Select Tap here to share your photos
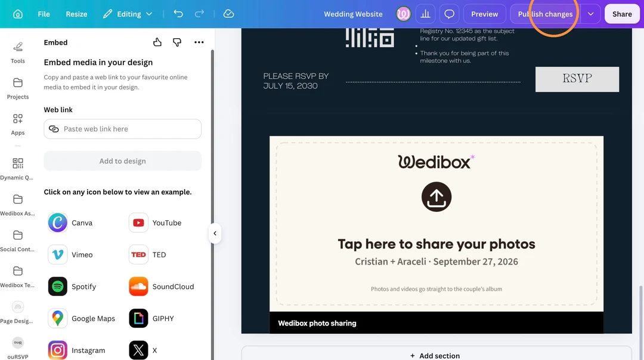Image resolution: width=644 pixels, height=360 pixels. point(436,244)
